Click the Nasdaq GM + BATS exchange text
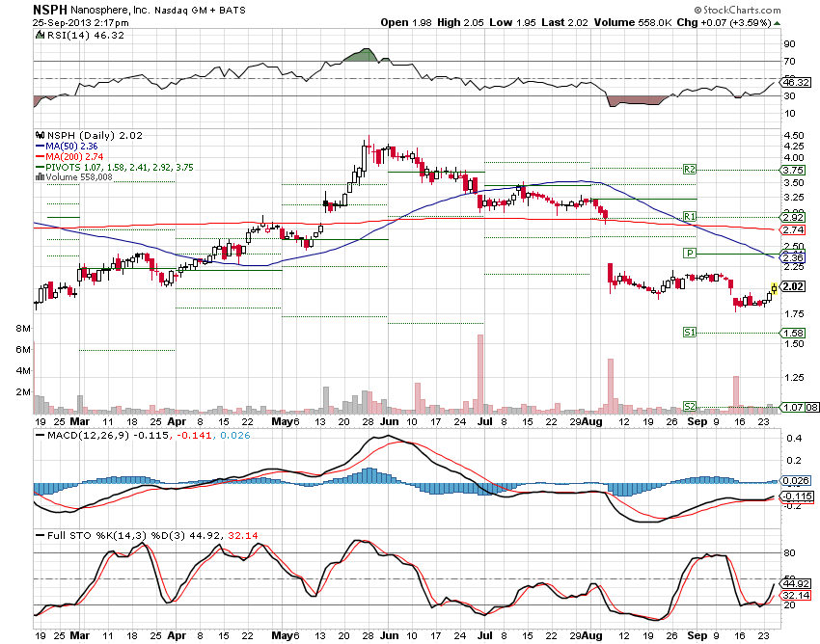The width and height of the screenshot is (820, 644). point(200,10)
